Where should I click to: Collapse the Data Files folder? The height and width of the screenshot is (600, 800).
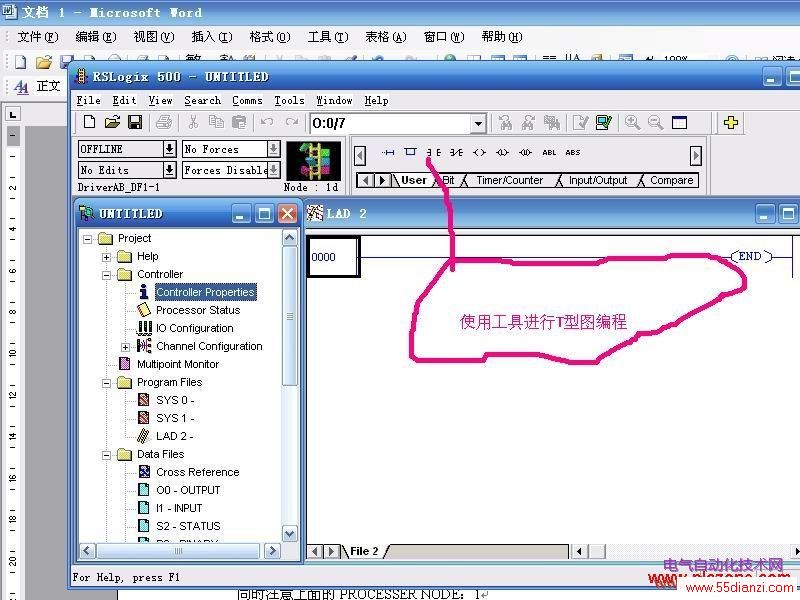click(106, 455)
